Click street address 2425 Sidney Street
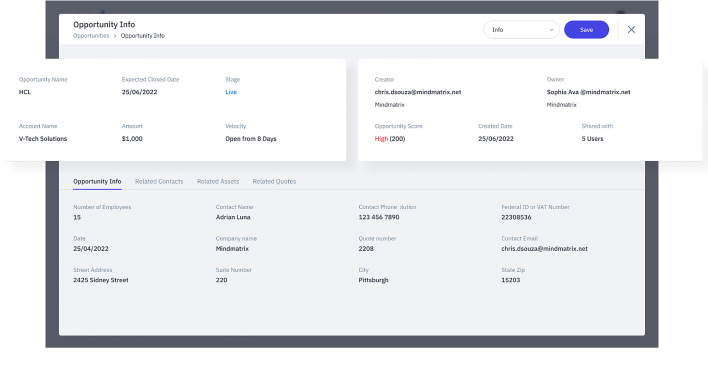708x376 pixels. coord(101,280)
